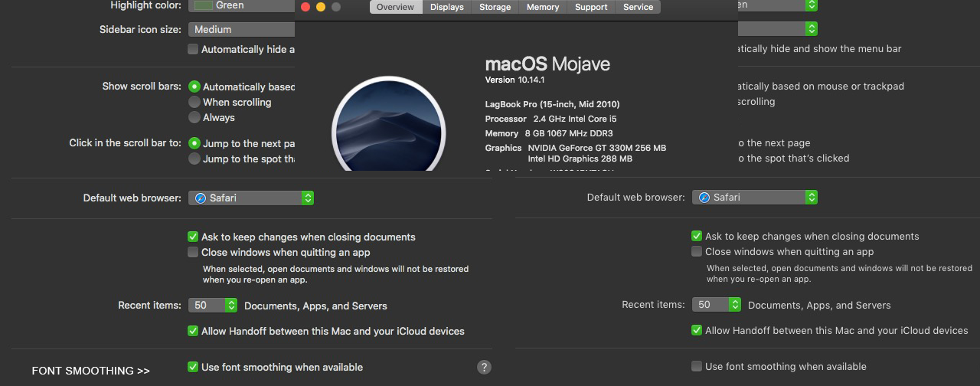Screen dimensions: 980x386
Task: Click the macOS Mojave desert logo image
Action: (389, 123)
